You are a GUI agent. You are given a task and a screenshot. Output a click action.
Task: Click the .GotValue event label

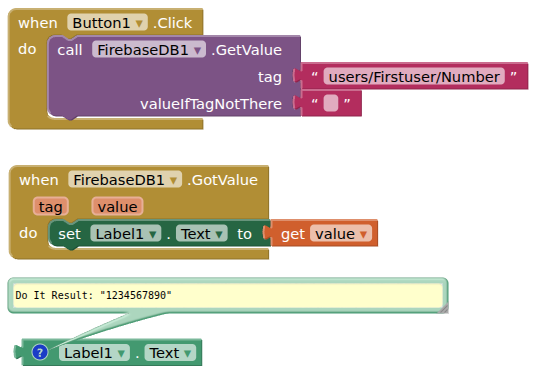point(222,180)
